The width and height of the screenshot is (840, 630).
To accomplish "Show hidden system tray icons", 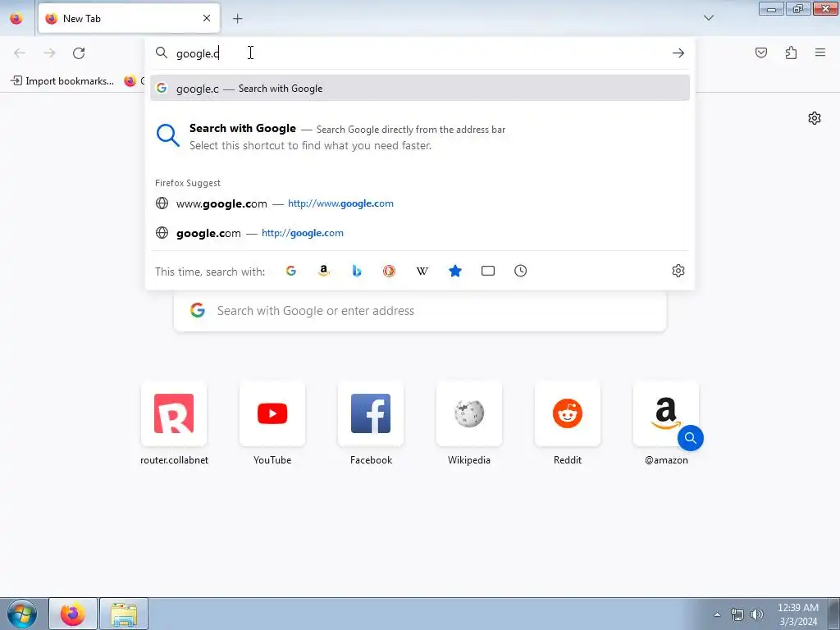I will tap(717, 614).
